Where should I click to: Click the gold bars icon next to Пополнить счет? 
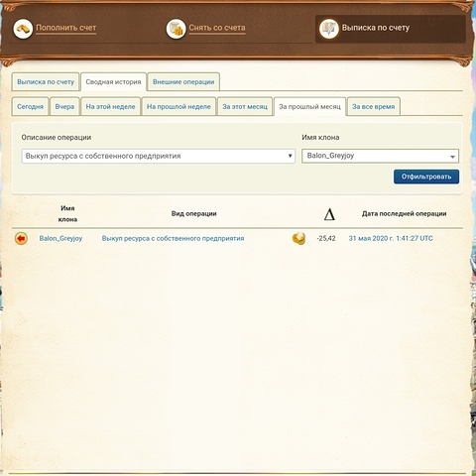[x=23, y=29]
